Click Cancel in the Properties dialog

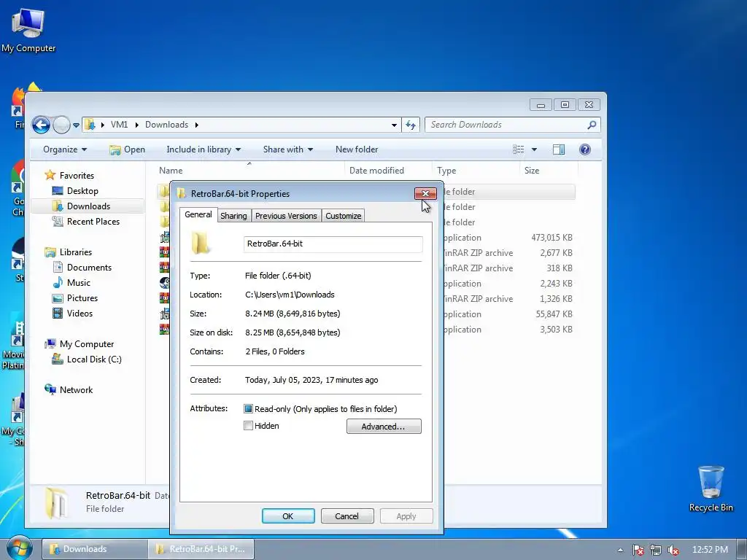click(x=347, y=516)
